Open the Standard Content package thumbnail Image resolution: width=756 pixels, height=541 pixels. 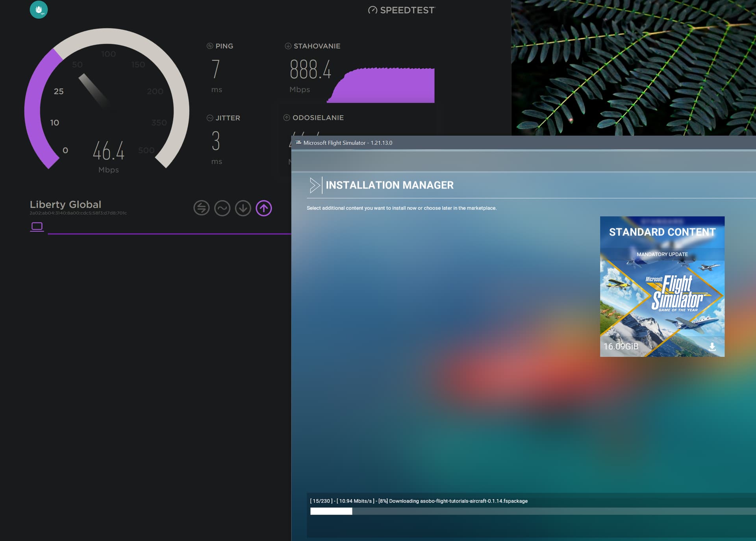click(661, 299)
